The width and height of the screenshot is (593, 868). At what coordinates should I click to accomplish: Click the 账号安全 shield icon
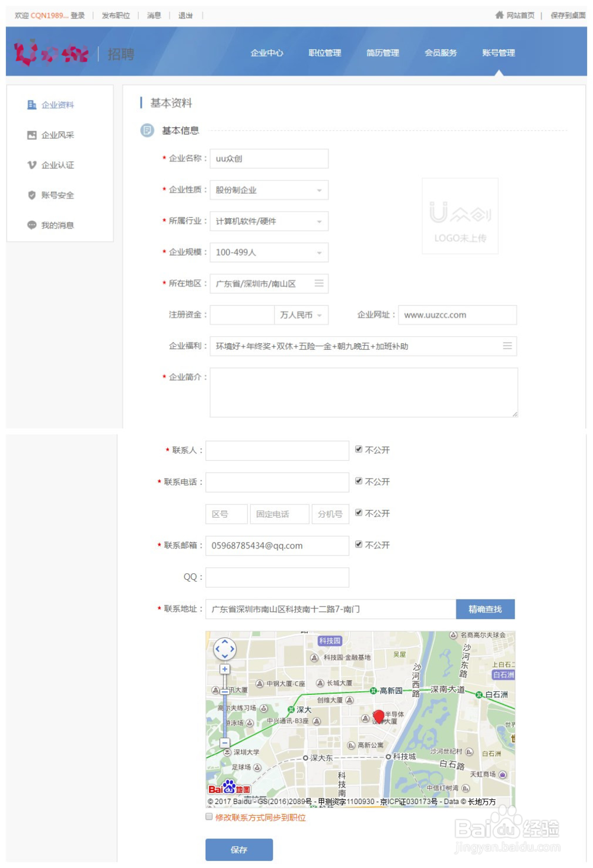[30, 195]
